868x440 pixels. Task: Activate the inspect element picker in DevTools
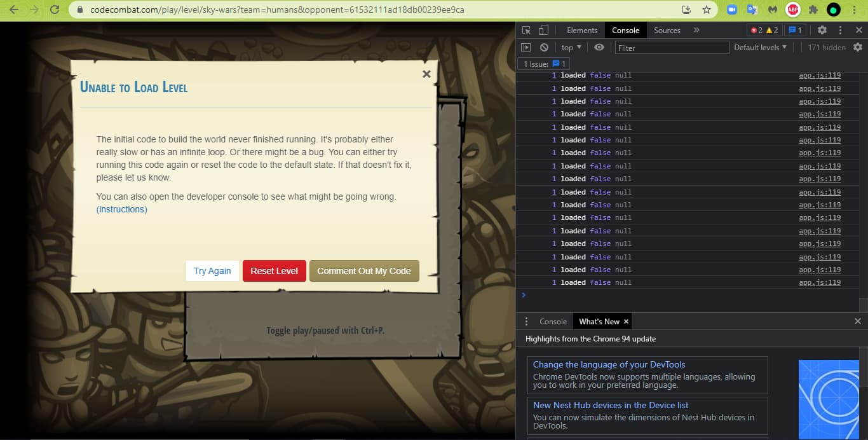point(526,30)
